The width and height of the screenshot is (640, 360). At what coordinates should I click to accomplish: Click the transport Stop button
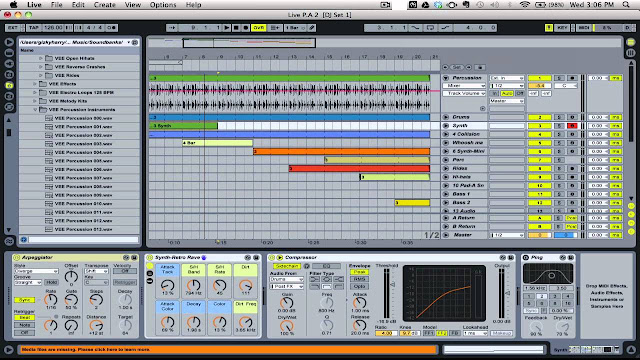tap(236, 28)
